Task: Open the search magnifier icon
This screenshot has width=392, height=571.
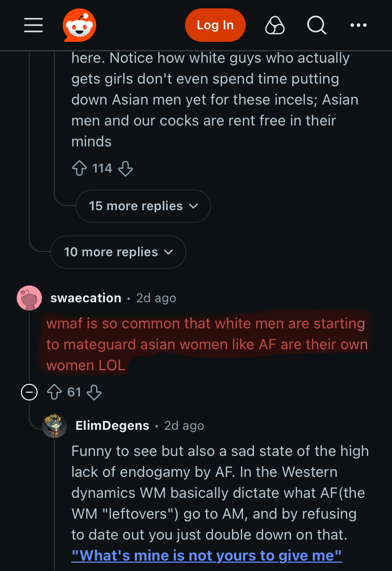Action: pos(317,25)
